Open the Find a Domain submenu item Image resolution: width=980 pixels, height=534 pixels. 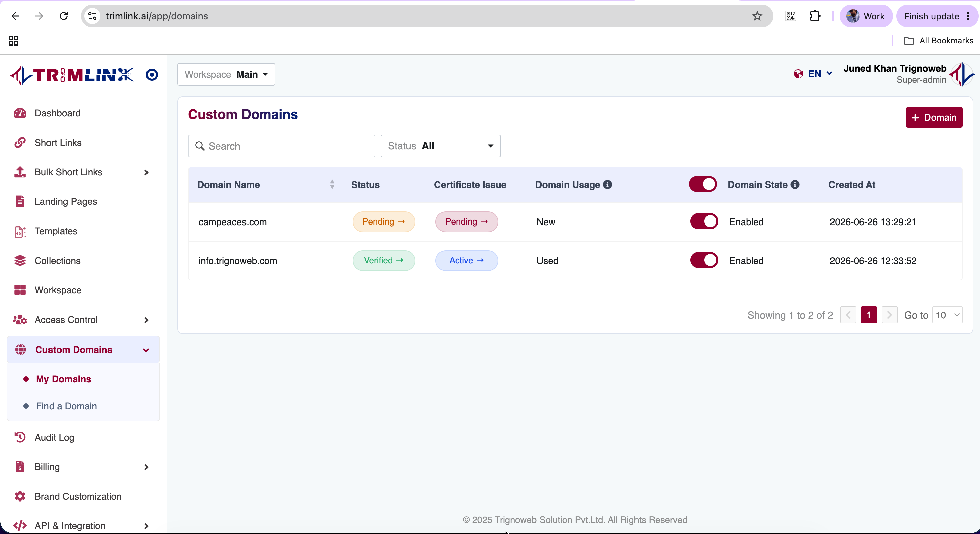point(67,406)
